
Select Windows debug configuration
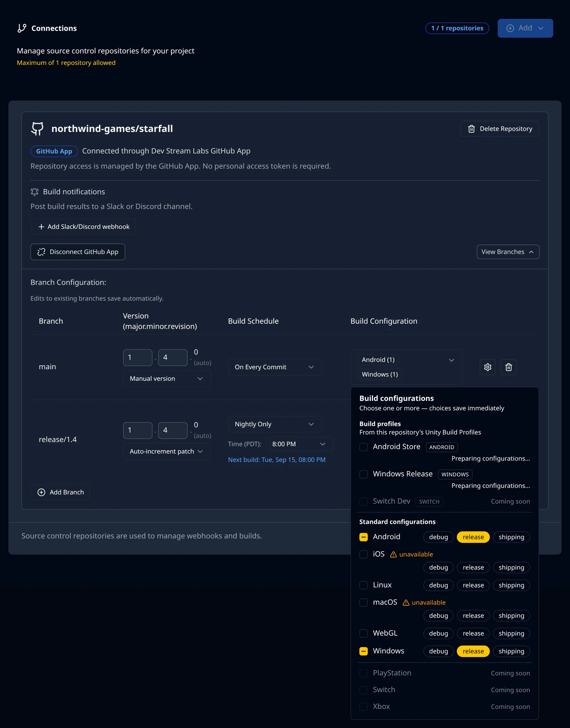[x=438, y=651]
